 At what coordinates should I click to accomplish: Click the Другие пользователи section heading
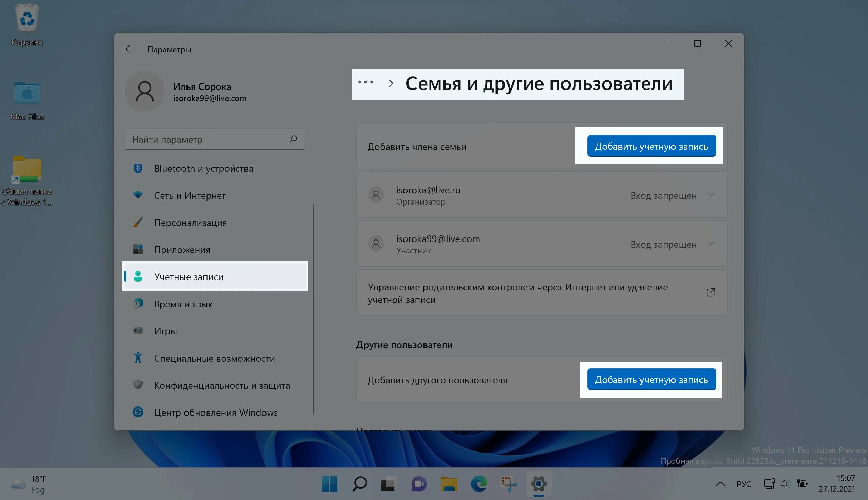[x=404, y=345]
